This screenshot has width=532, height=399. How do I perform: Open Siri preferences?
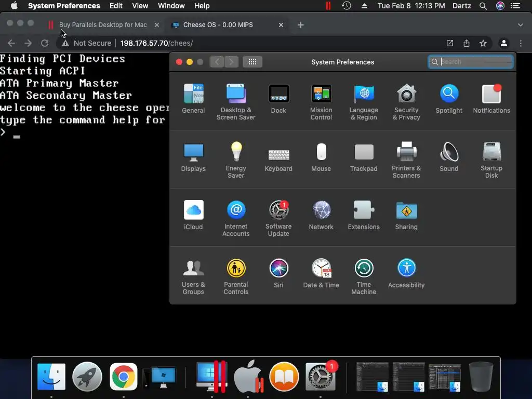[x=278, y=273]
